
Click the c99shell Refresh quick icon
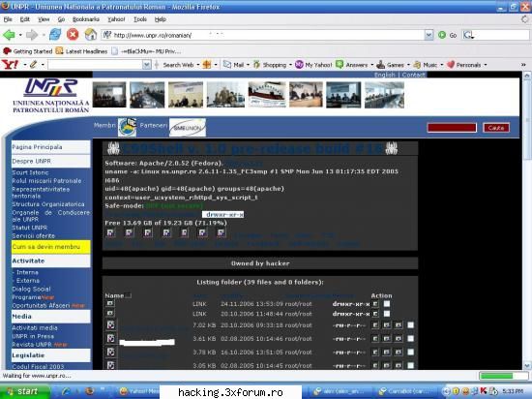point(184,232)
